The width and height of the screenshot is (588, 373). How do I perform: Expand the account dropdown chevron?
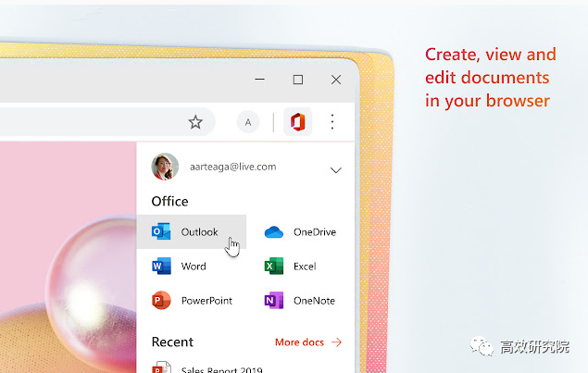[335, 170]
